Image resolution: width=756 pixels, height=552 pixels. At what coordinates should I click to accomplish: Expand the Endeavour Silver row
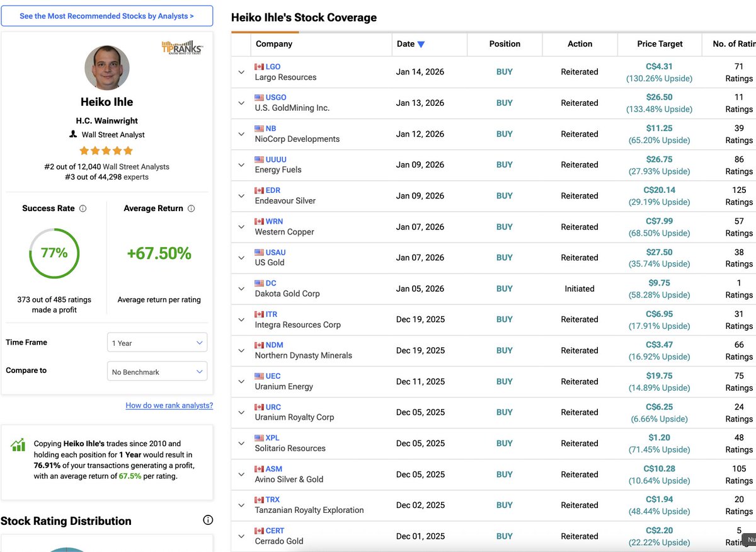pos(241,195)
